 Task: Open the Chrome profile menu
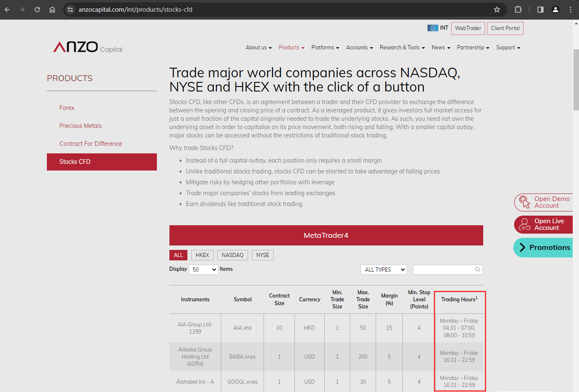[556, 9]
